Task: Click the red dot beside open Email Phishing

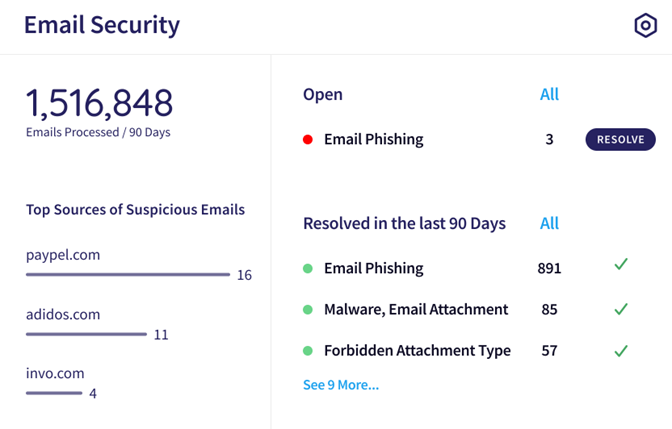Action: tap(308, 139)
